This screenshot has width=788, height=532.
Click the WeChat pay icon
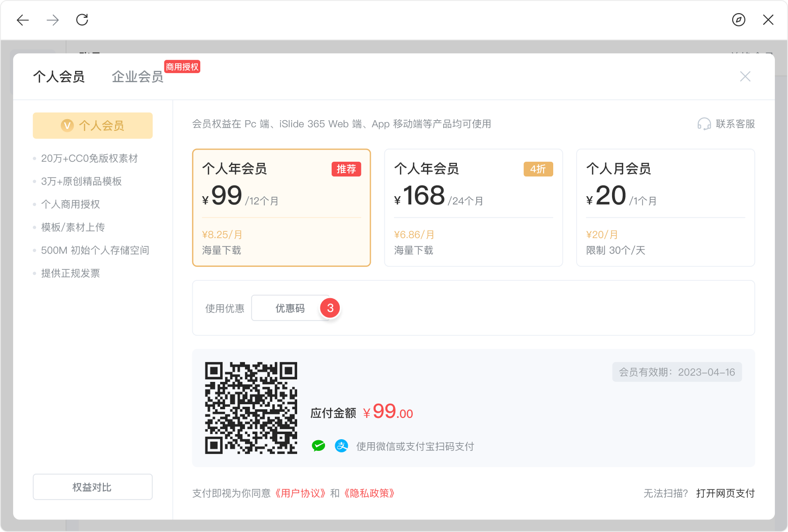(318, 446)
